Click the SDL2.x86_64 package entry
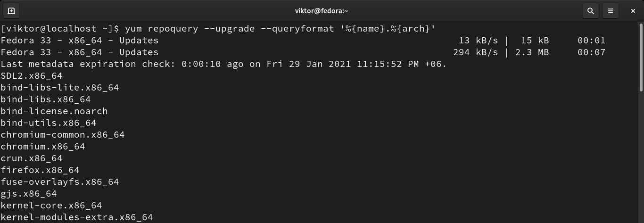This screenshot has width=644, height=223. (32, 76)
